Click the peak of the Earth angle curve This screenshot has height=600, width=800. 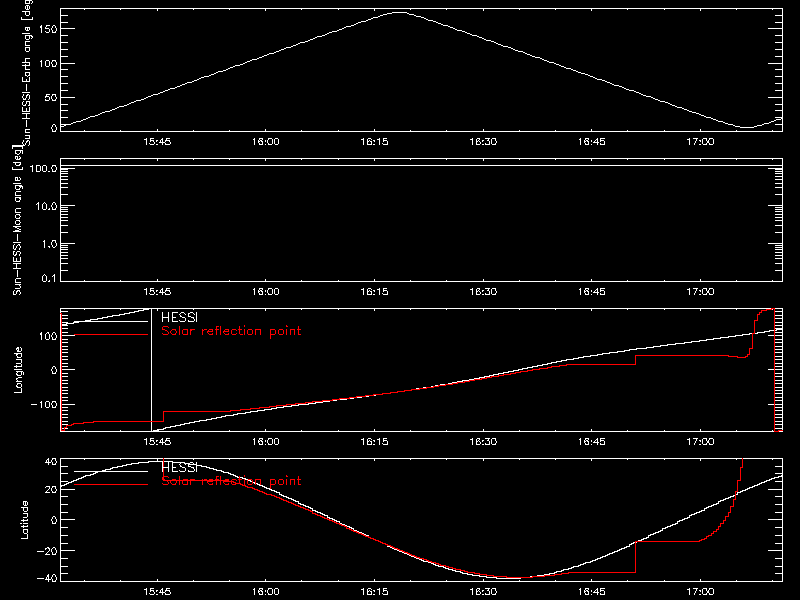400,12
